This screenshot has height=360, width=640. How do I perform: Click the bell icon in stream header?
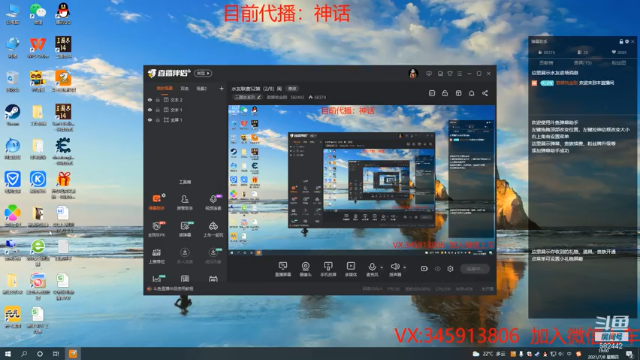pyautogui.click(x=471, y=93)
